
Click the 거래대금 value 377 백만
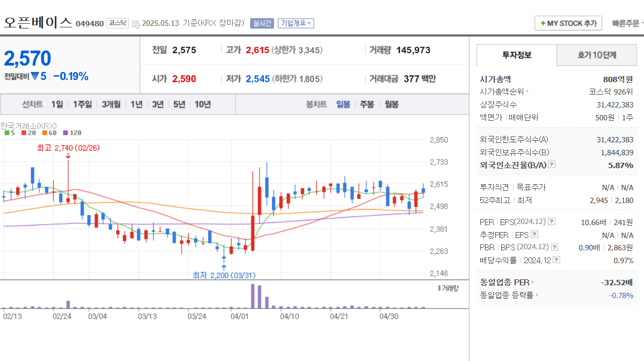[419, 79]
